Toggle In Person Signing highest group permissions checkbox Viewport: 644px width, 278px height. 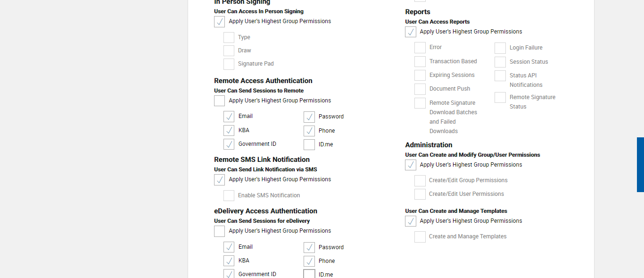(219, 22)
